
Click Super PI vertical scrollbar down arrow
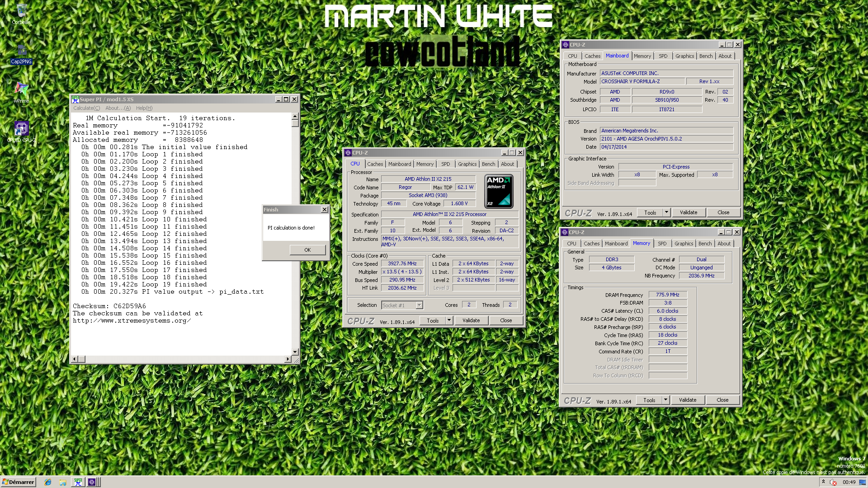tap(295, 352)
